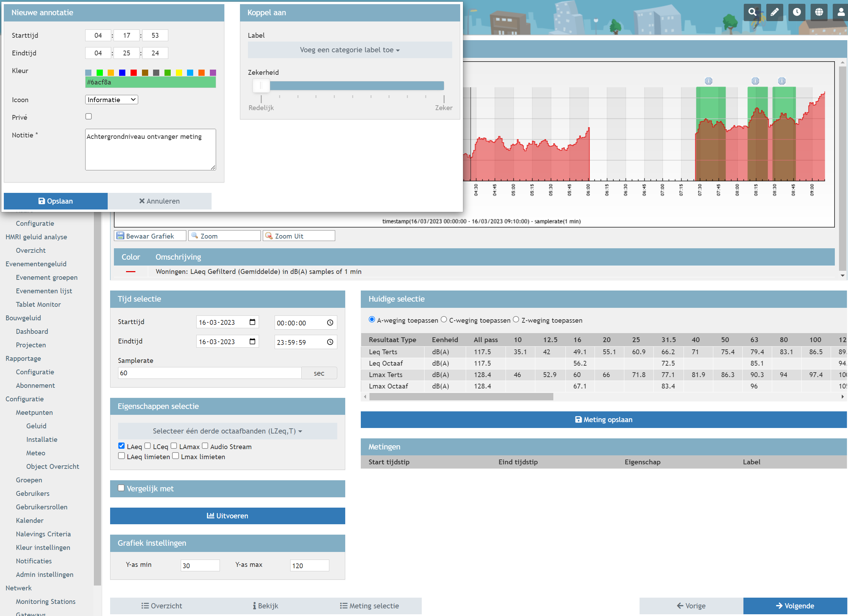Image resolution: width=848 pixels, height=616 pixels.
Task: Click the Zoom Uit magnifier icon
Action: (x=268, y=236)
